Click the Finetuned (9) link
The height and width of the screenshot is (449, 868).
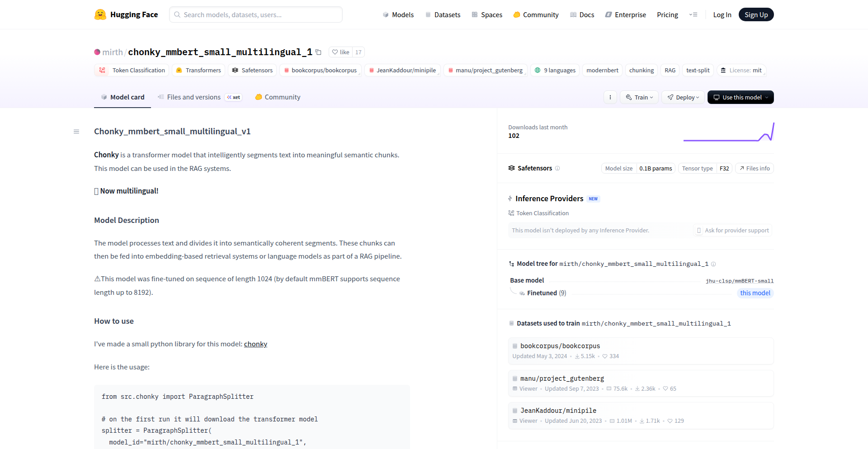click(x=547, y=293)
